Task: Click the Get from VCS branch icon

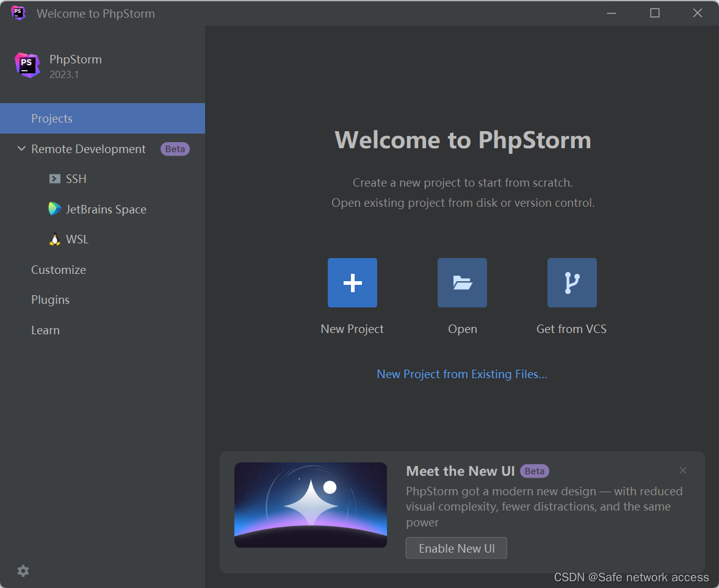Action: pos(572,282)
